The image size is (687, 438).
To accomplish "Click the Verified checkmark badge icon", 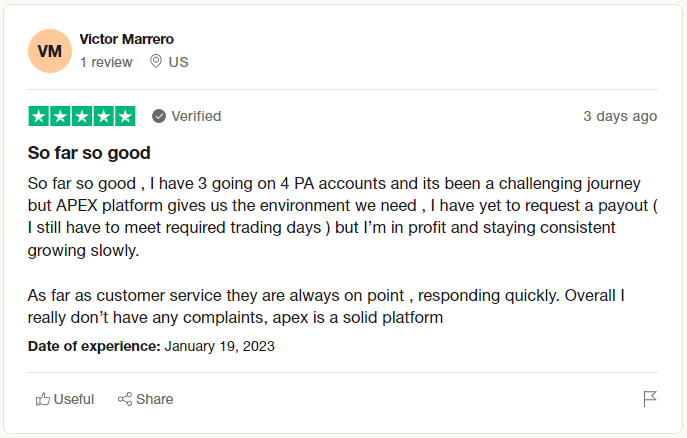I will tap(159, 116).
